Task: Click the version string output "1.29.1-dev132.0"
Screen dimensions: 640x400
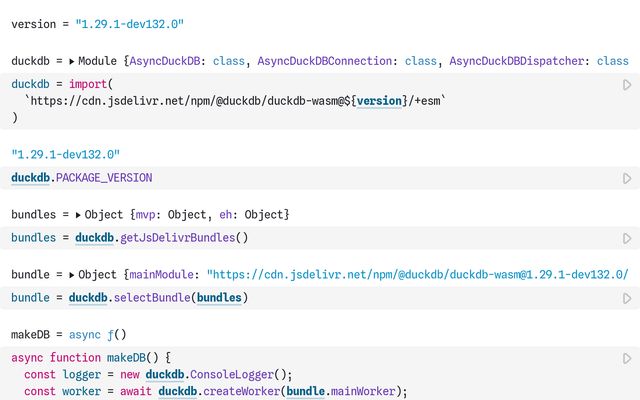Action: click(129, 24)
